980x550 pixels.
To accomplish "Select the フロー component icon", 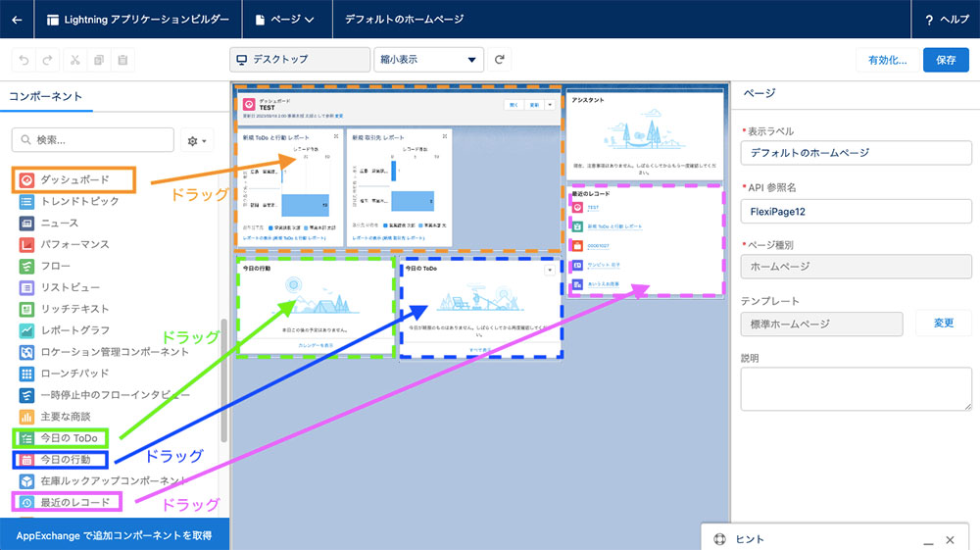I will point(26,267).
